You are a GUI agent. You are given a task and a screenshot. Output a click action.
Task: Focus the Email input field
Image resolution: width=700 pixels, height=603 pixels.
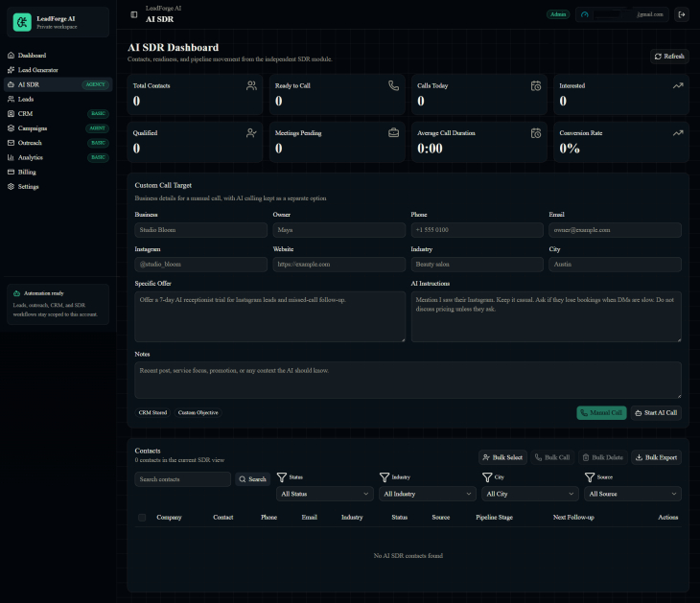[616, 230]
